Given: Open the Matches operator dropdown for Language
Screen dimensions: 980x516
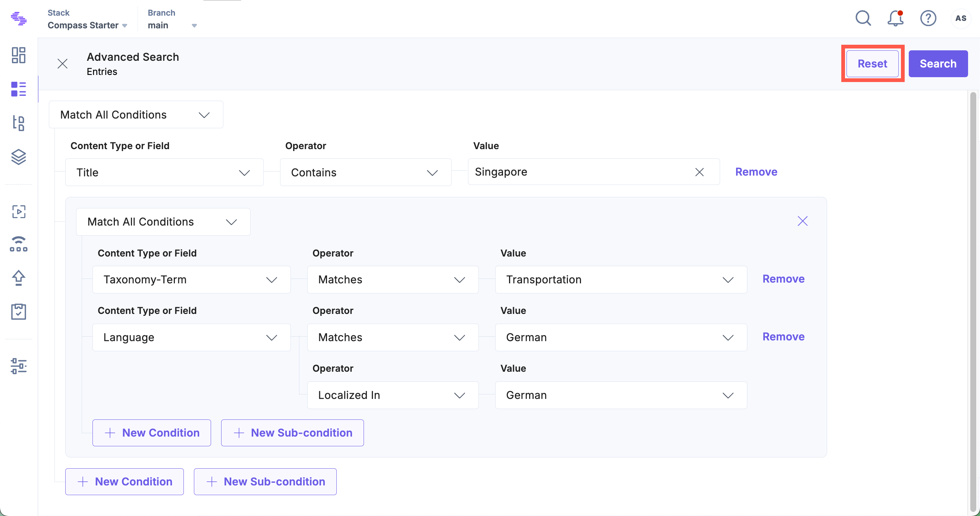Looking at the screenshot, I should (x=393, y=337).
